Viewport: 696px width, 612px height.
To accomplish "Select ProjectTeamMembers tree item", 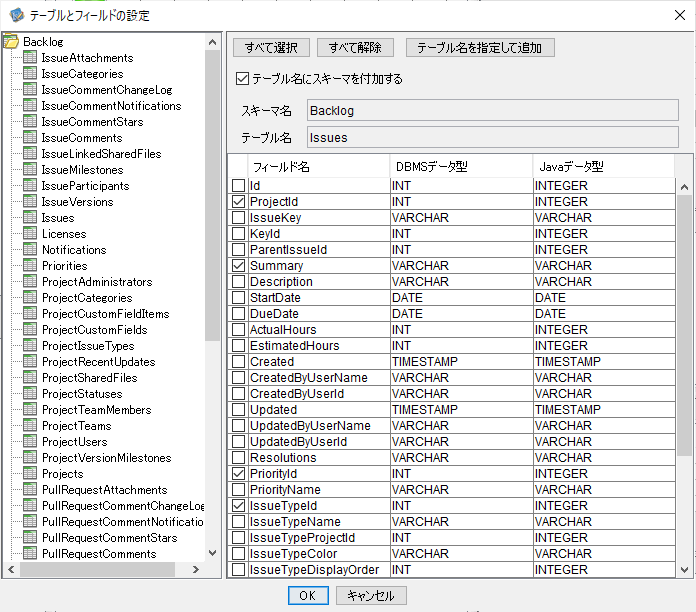I will (97, 410).
